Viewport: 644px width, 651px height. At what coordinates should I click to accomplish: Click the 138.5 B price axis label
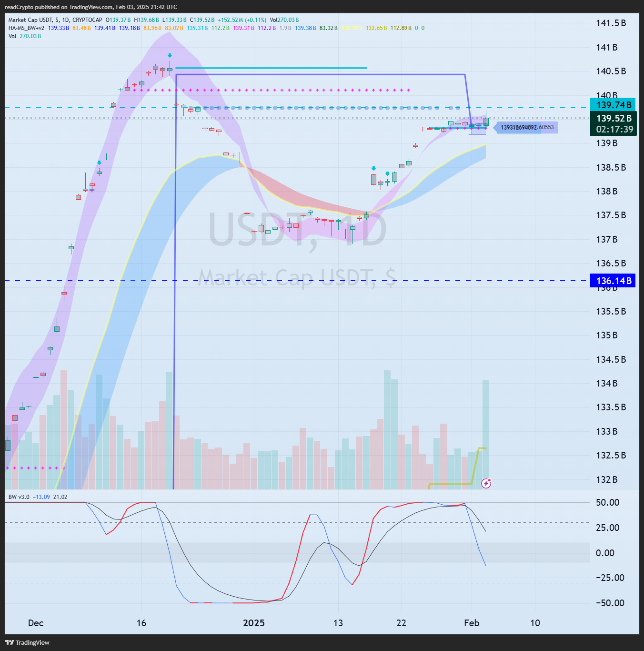point(611,167)
